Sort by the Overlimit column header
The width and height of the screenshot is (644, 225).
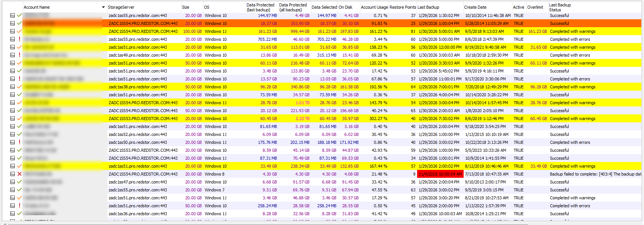tap(535, 7)
